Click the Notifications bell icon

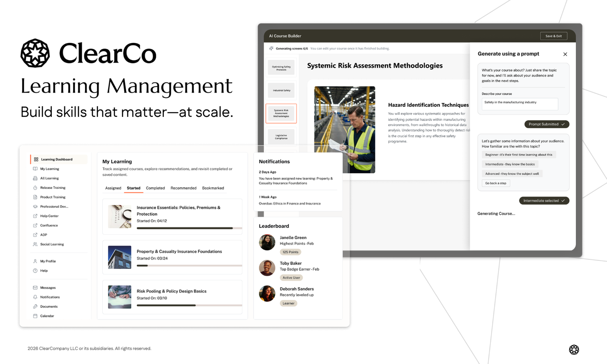(35, 297)
